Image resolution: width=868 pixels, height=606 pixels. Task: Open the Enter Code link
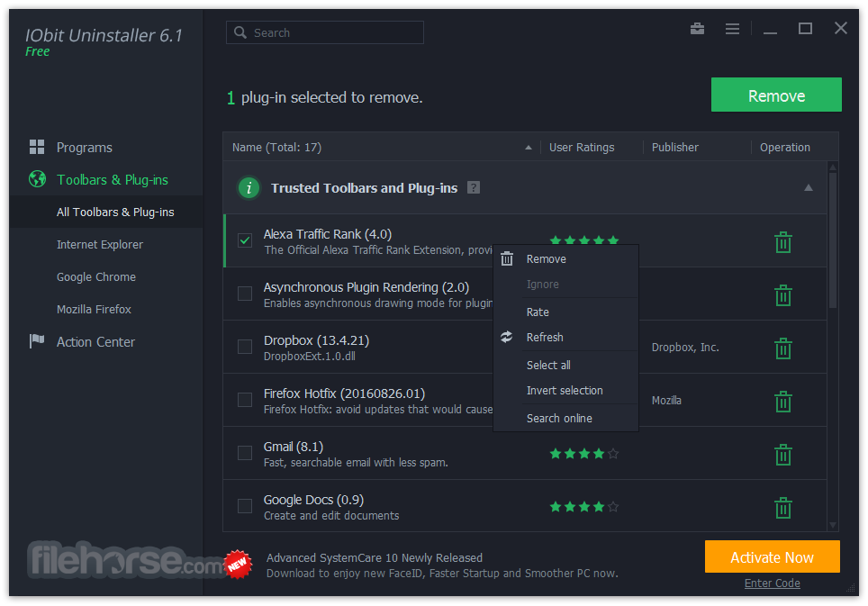(x=772, y=583)
